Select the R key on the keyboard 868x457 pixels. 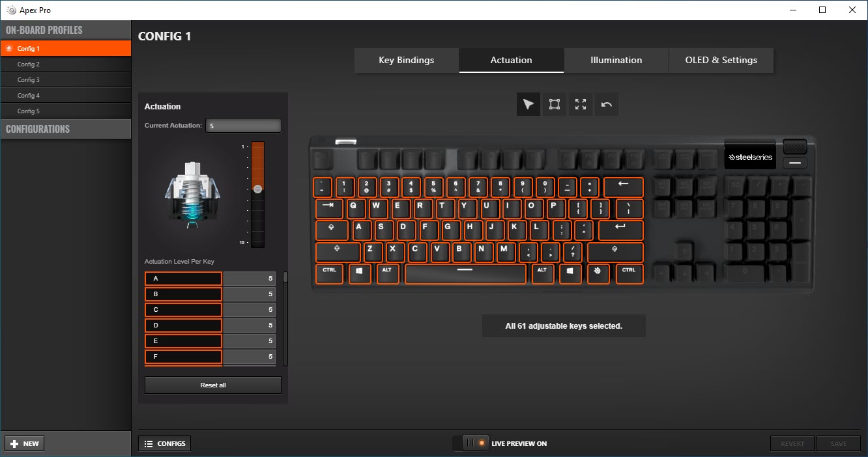pyautogui.click(x=422, y=209)
